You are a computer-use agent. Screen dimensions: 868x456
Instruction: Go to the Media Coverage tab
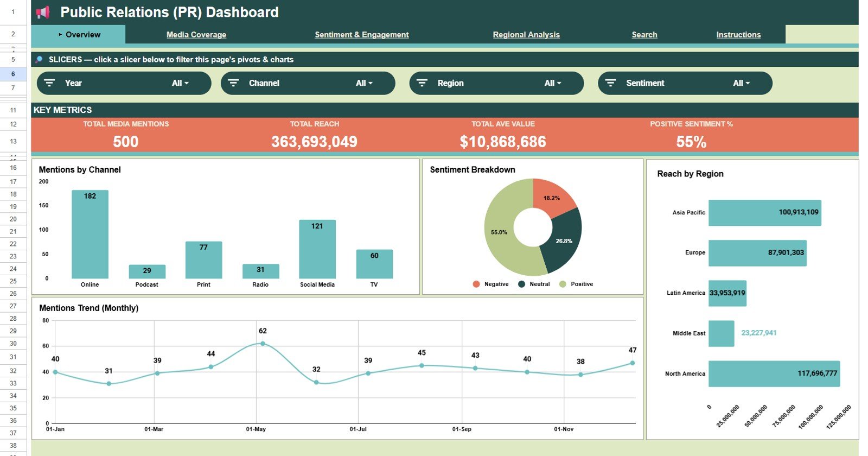[x=196, y=35]
